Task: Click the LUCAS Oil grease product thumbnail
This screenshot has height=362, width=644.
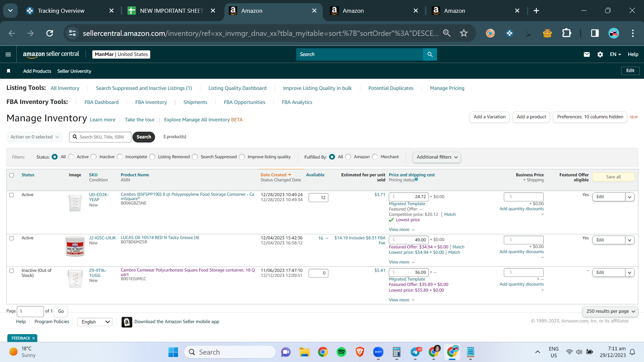Action: (75, 246)
